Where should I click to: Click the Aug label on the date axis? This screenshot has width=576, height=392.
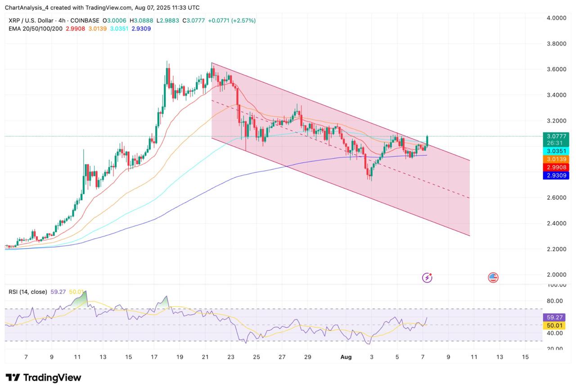coord(346,357)
